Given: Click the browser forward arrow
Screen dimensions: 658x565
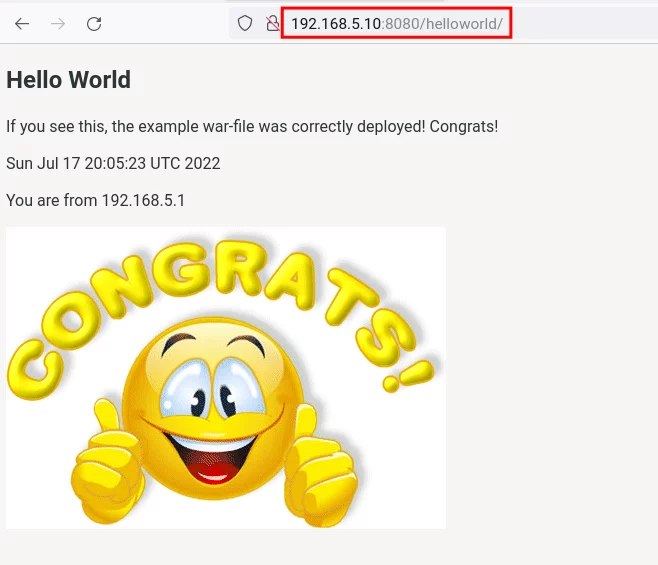Looking at the screenshot, I should (58, 24).
